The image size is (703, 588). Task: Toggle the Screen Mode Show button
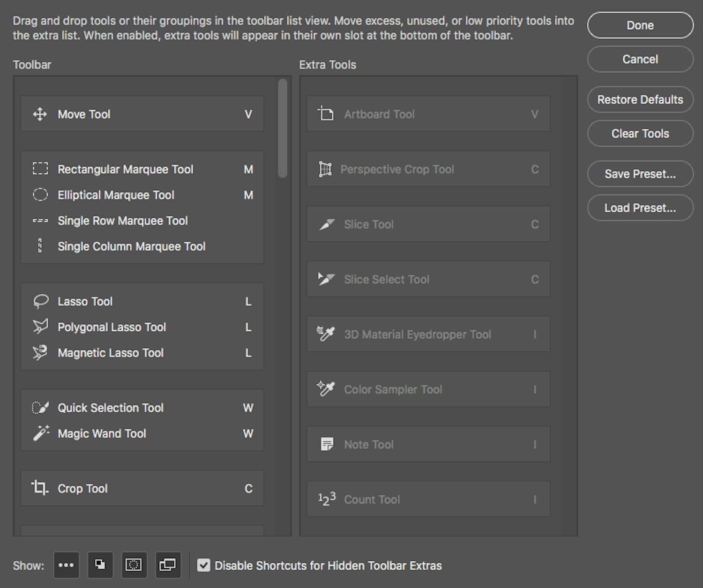(167, 565)
